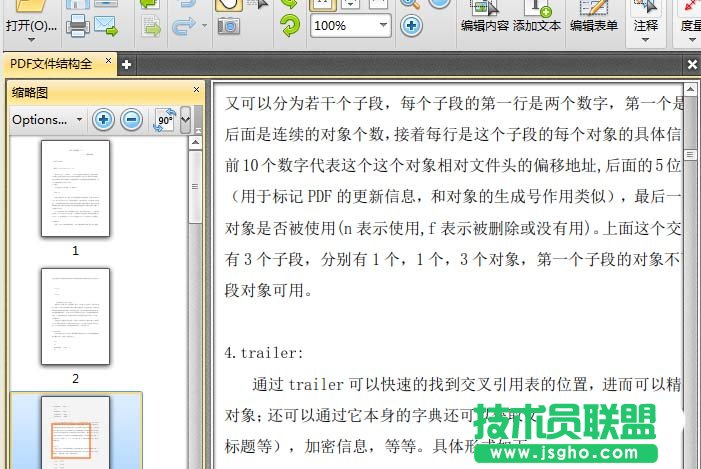
Task: Close the PDF文件结构全 tab
Action: coord(108,60)
